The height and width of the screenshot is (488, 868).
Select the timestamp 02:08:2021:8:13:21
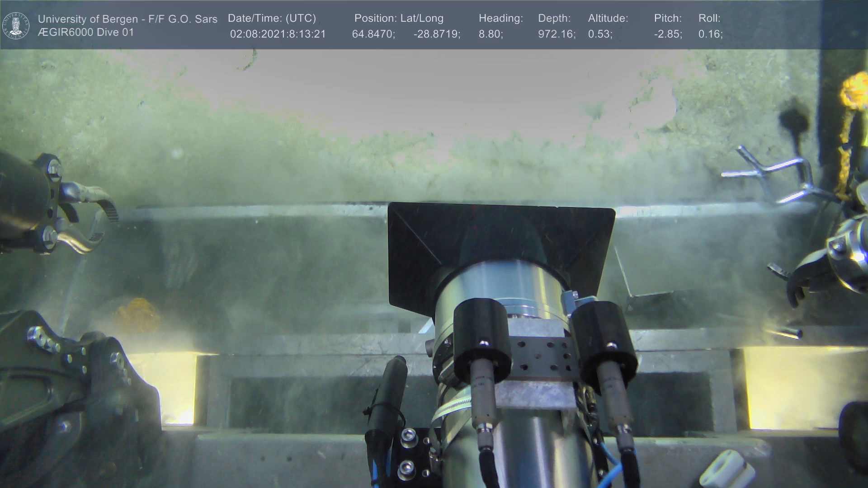pyautogui.click(x=278, y=34)
